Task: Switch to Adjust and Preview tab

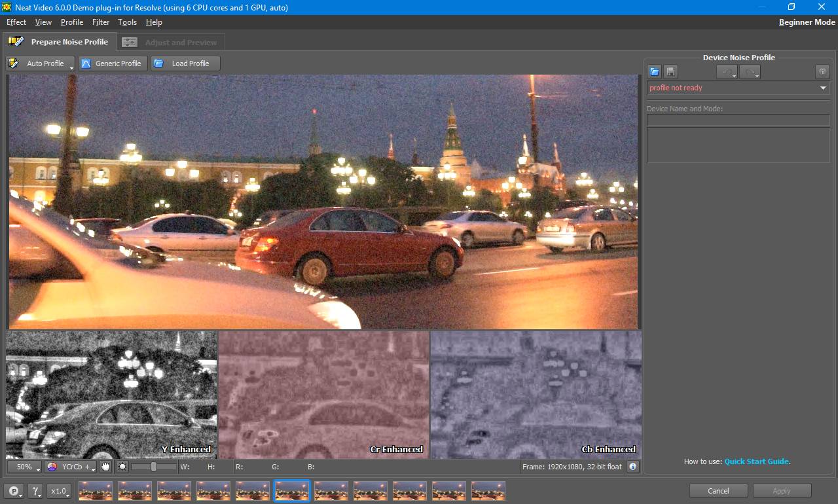Action: pos(171,43)
